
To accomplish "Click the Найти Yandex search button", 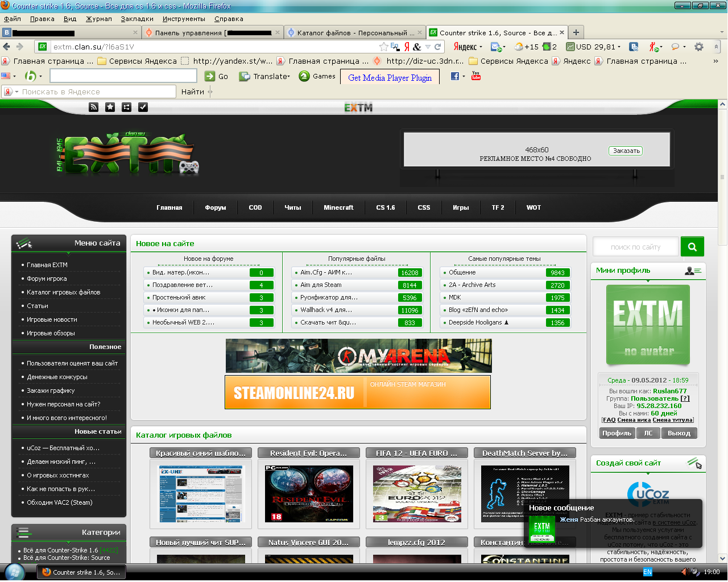I will pos(193,92).
